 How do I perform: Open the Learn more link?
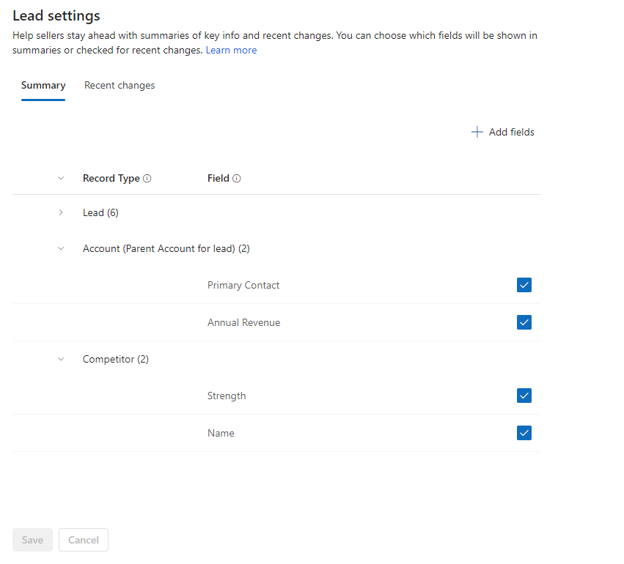[x=231, y=51]
